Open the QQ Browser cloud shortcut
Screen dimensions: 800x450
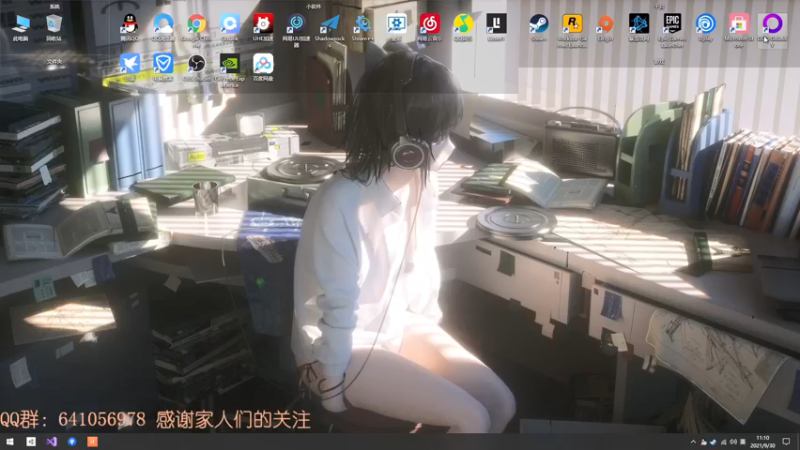click(163, 27)
